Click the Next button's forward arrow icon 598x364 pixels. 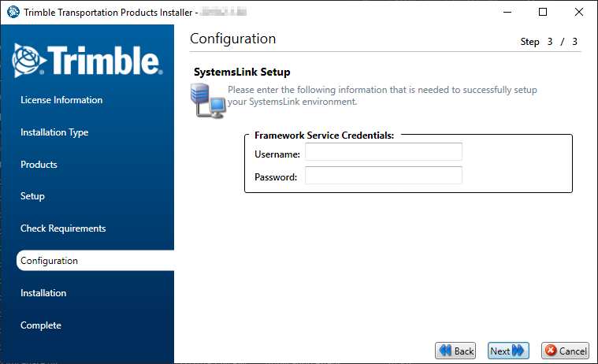tap(518, 351)
